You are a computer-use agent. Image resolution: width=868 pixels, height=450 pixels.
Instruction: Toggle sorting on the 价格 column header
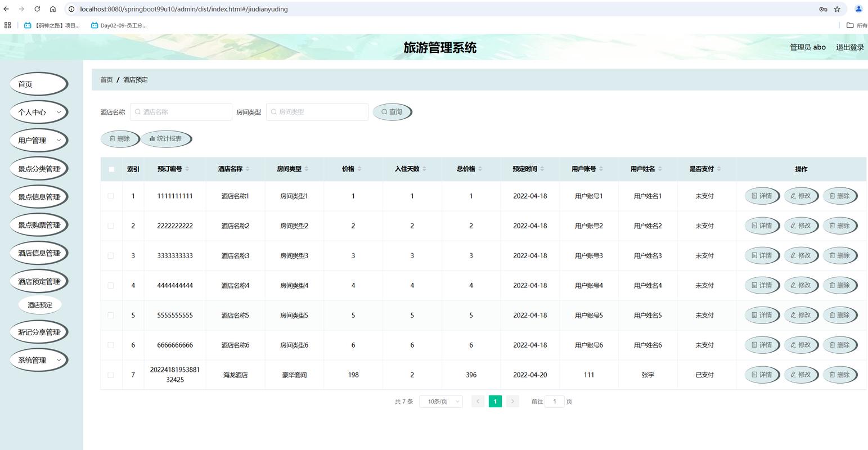coord(360,169)
